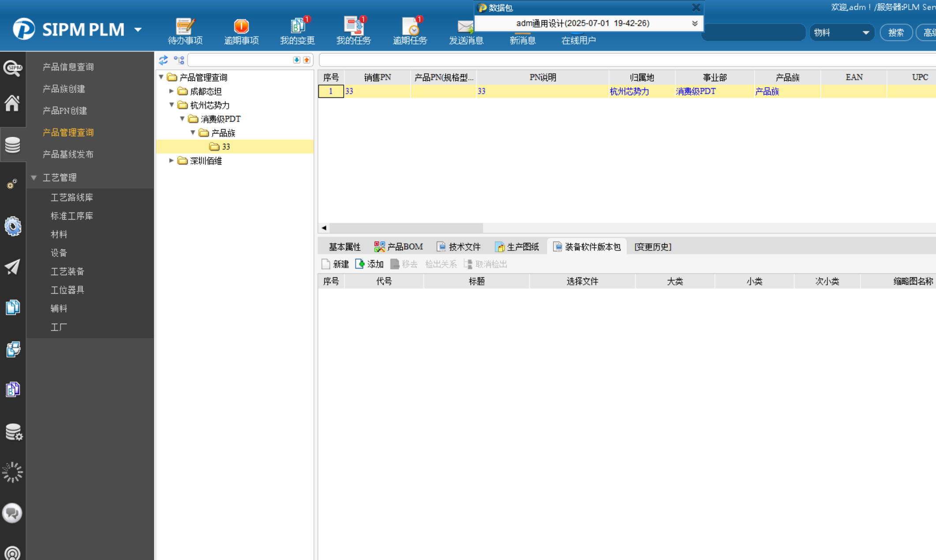Click the 搜索 search button
936x560 pixels.
point(896,33)
